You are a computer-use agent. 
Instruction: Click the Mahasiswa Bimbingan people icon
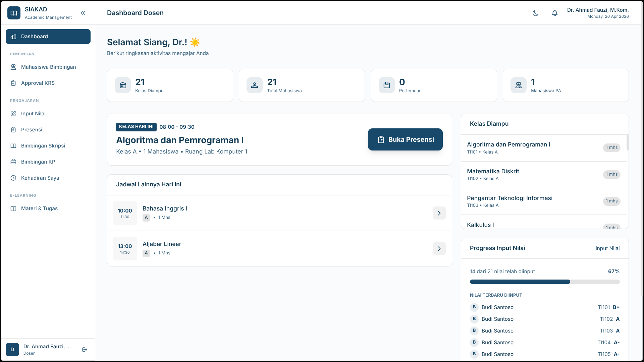coord(13,67)
